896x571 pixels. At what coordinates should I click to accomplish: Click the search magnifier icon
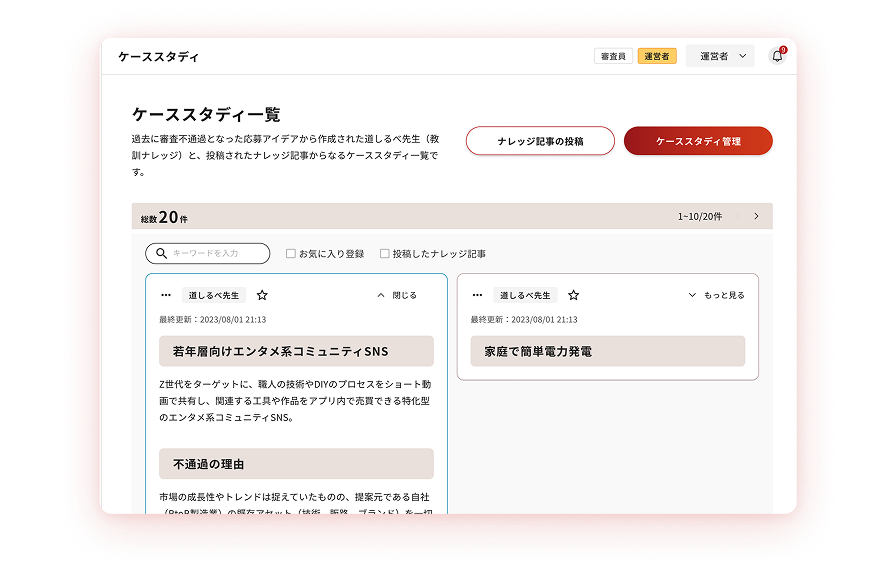click(x=162, y=253)
